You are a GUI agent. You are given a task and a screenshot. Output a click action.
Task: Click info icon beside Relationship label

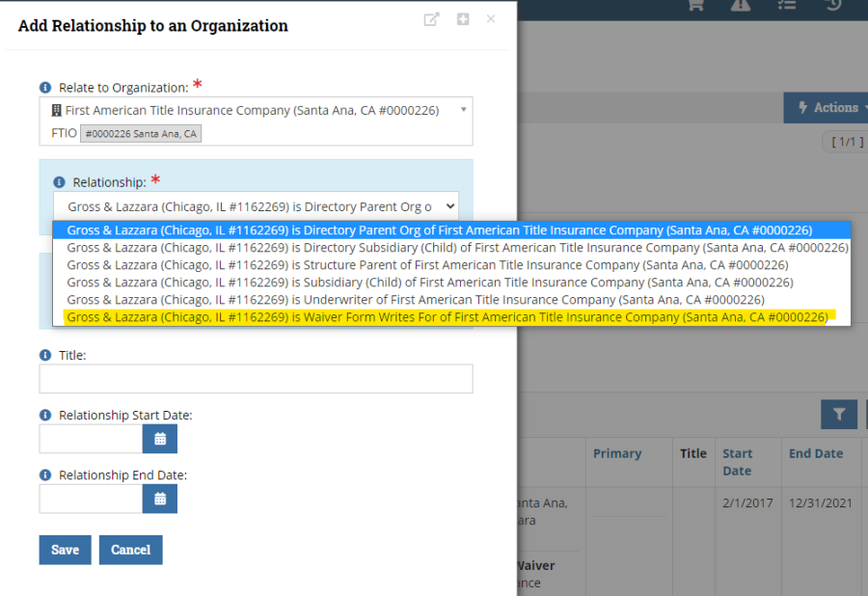click(59, 182)
